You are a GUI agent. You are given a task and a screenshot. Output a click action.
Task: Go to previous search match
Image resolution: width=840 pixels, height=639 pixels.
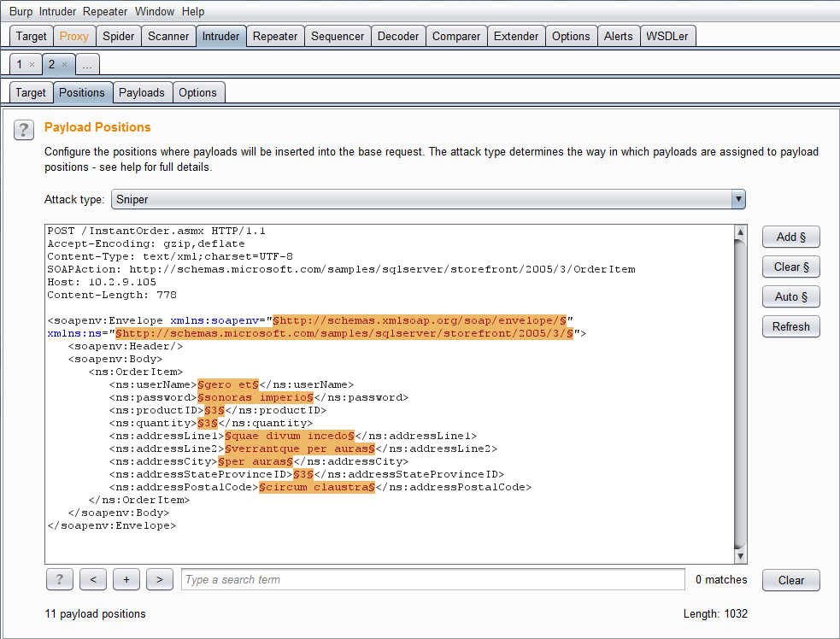(x=93, y=579)
